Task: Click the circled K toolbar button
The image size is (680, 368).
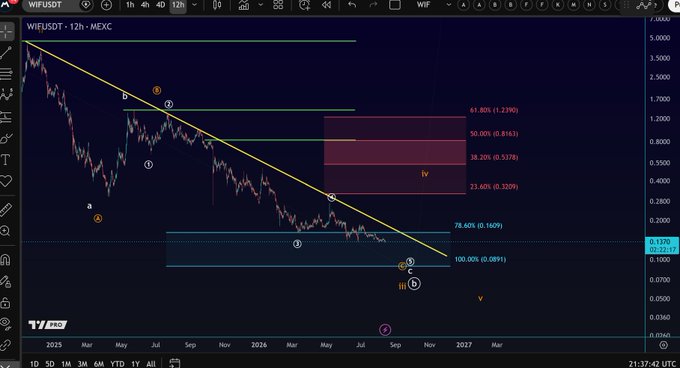Action: (558, 5)
